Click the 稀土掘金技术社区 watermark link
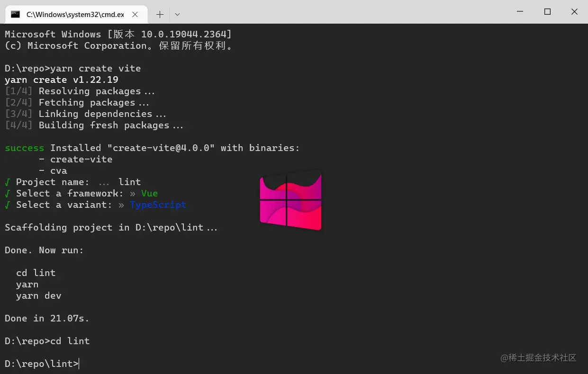This screenshot has width=588, height=374. point(539,358)
